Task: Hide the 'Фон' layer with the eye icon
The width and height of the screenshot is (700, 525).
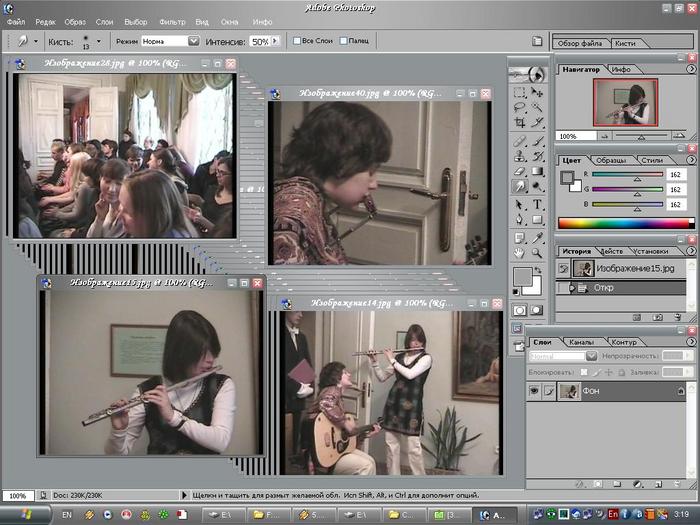Action: tap(534, 391)
